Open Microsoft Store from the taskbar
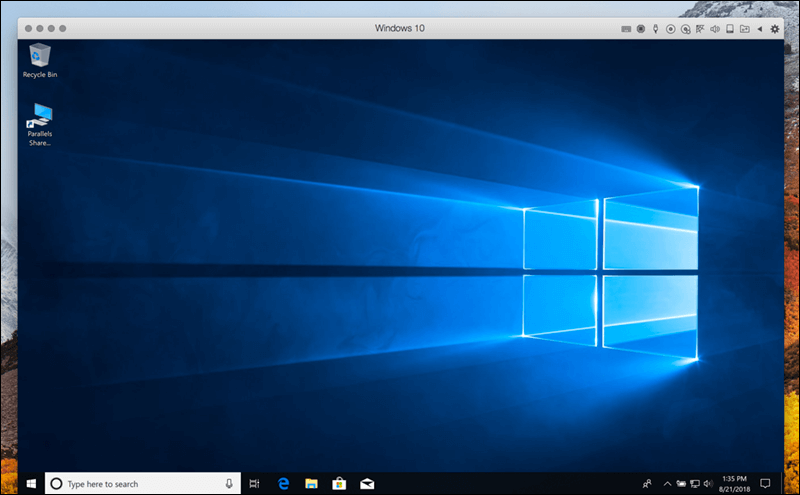Image resolution: width=800 pixels, height=495 pixels. [x=339, y=483]
